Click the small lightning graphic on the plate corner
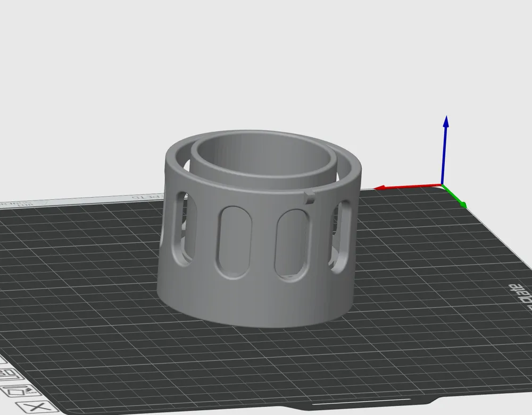The image size is (532, 415). coord(28,389)
